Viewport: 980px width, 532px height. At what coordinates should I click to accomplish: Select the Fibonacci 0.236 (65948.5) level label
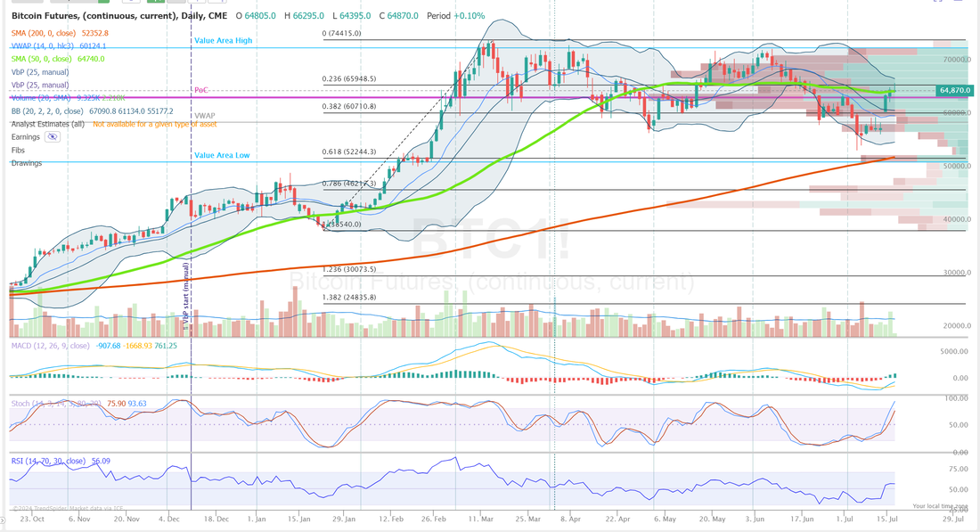(x=348, y=78)
